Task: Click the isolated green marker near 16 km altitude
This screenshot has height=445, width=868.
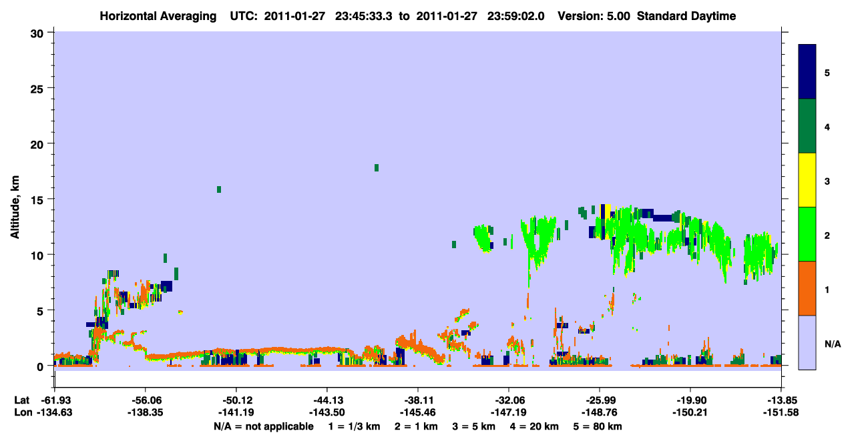Action: point(219,189)
